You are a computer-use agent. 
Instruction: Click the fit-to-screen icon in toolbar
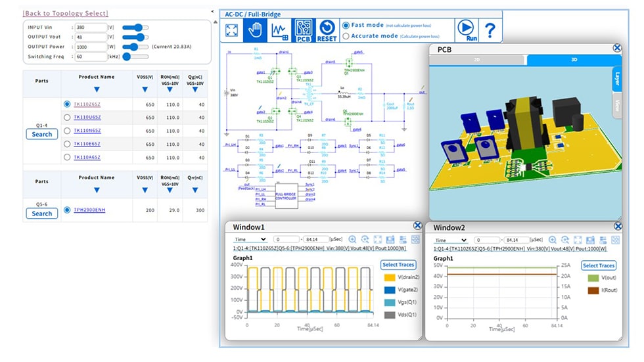click(232, 30)
